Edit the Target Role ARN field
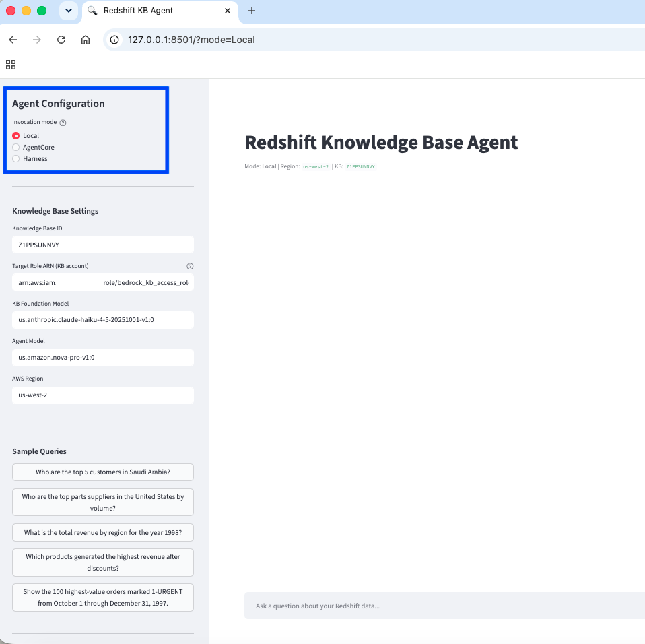645x644 pixels. tap(103, 282)
